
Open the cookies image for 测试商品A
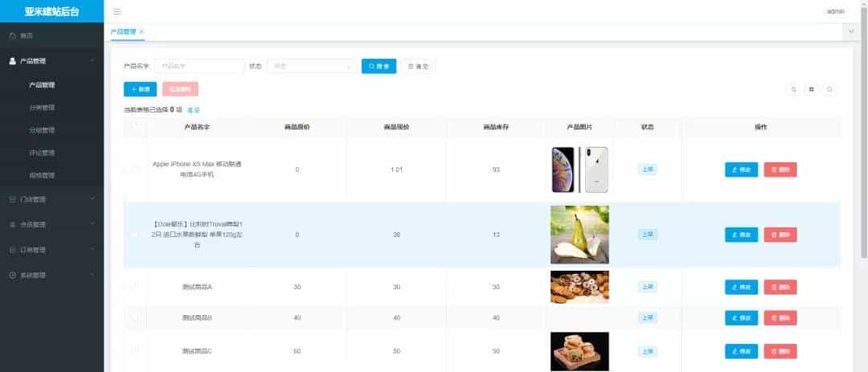pos(579,287)
